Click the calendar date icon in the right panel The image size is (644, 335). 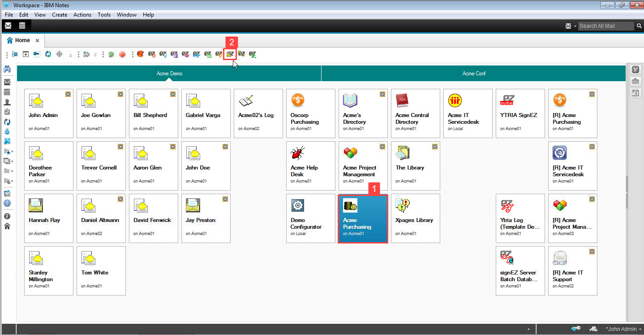635,93
